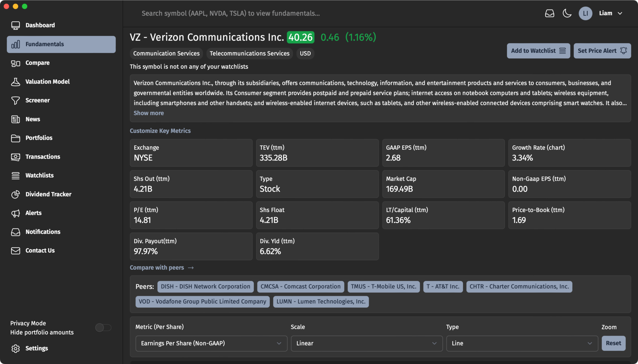Expand the Liam account menu chevron
The height and width of the screenshot is (364, 638).
coord(620,13)
